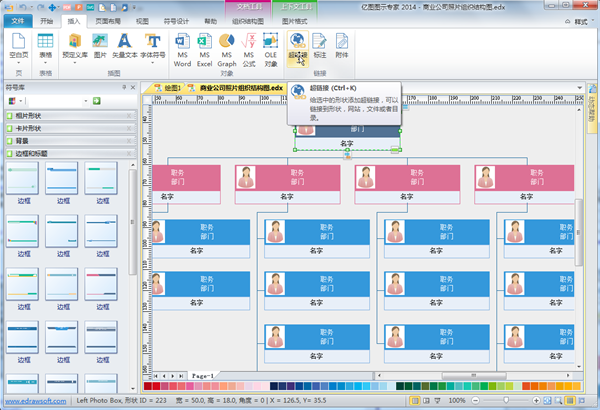Screen dimensions: 600x410
Task: Insert an OLE object
Action: (x=271, y=46)
